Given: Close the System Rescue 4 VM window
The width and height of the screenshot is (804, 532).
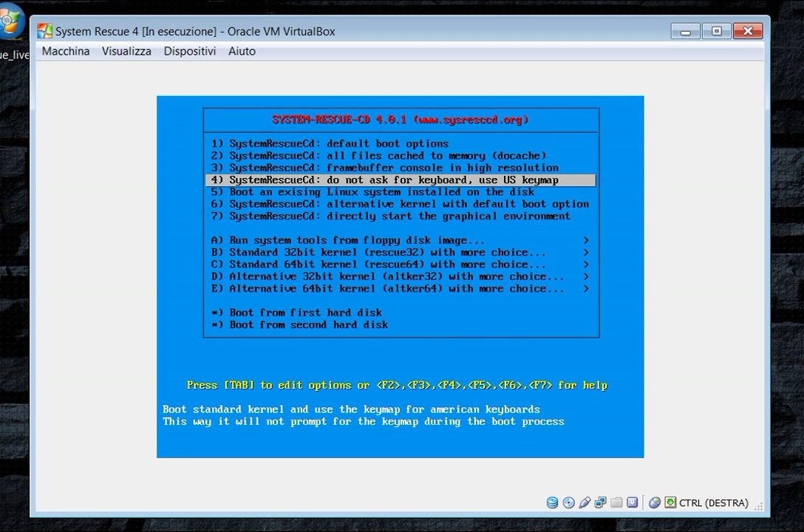Looking at the screenshot, I should click(x=748, y=31).
